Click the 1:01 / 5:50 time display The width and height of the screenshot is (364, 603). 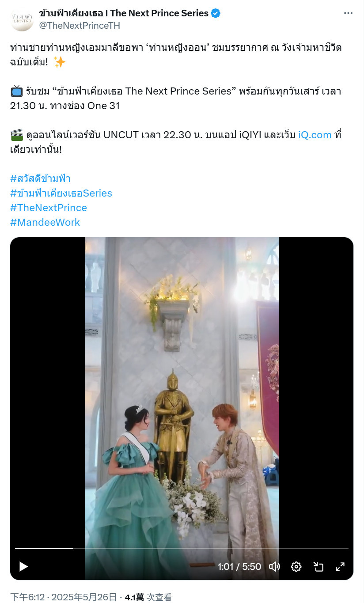pos(239,566)
